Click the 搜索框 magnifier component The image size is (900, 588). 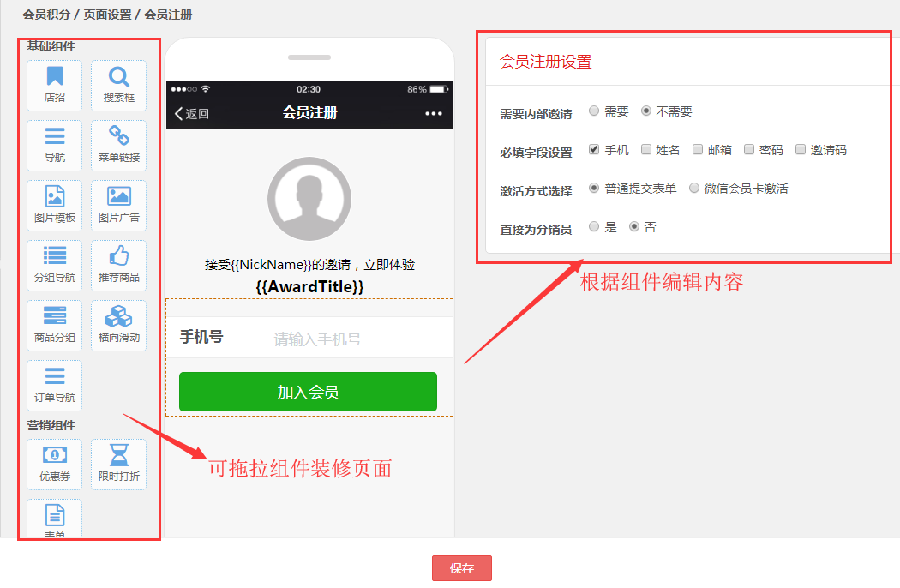(x=119, y=85)
